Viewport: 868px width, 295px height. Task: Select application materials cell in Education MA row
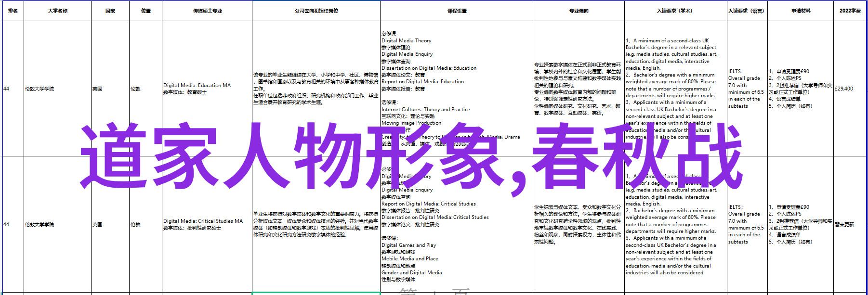point(801,89)
